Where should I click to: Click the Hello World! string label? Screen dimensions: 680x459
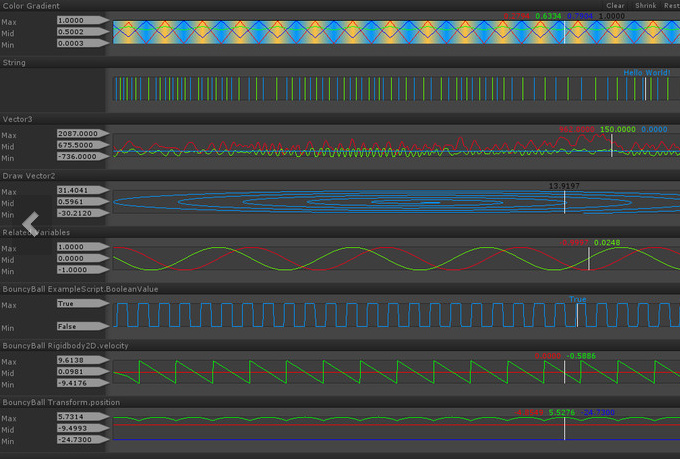coord(647,72)
